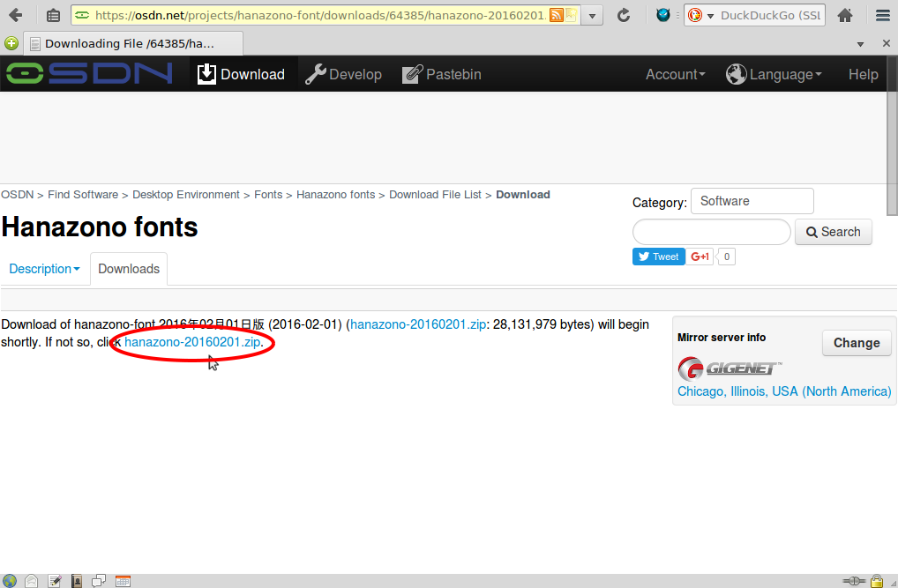This screenshot has height=588, width=898.
Task: Show the list of all tabs arrow
Action: tap(860, 44)
